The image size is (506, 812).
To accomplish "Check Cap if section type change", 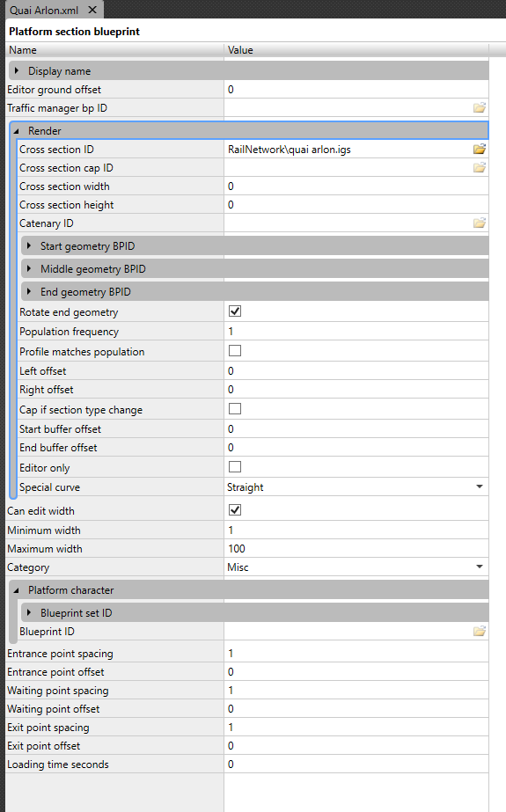I will 235,408.
